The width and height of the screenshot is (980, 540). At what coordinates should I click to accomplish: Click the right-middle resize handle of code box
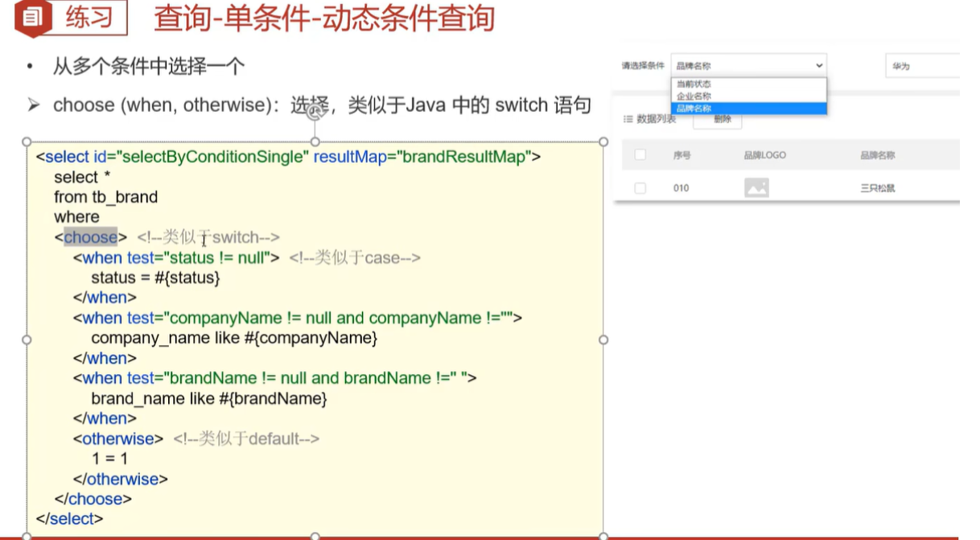pos(603,340)
